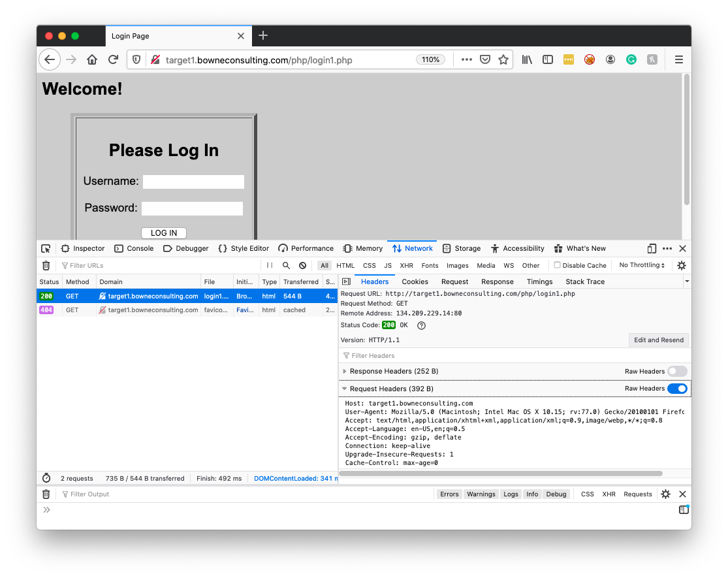Turn on Response Headers Raw toggle
Image resolution: width=728 pixels, height=578 pixels.
(677, 372)
